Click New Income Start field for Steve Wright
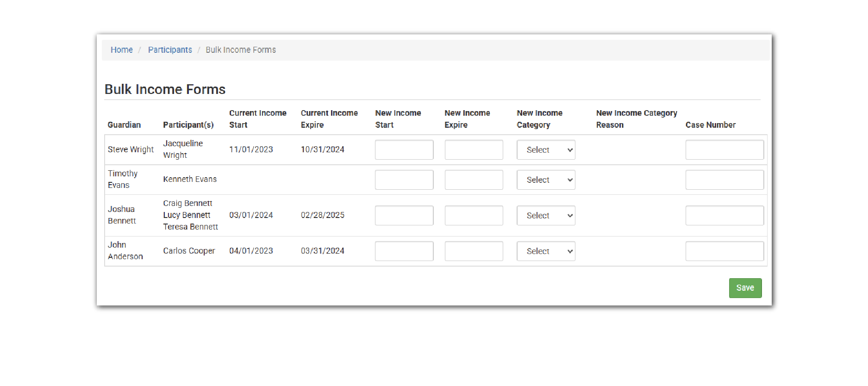 [x=404, y=150]
